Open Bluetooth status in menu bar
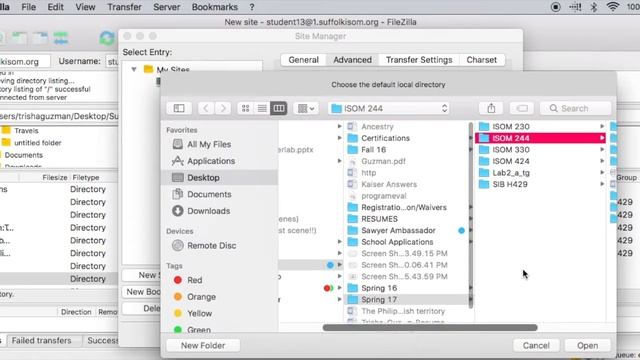Screen dimensions: 640x360 pyautogui.click(x=594, y=7)
